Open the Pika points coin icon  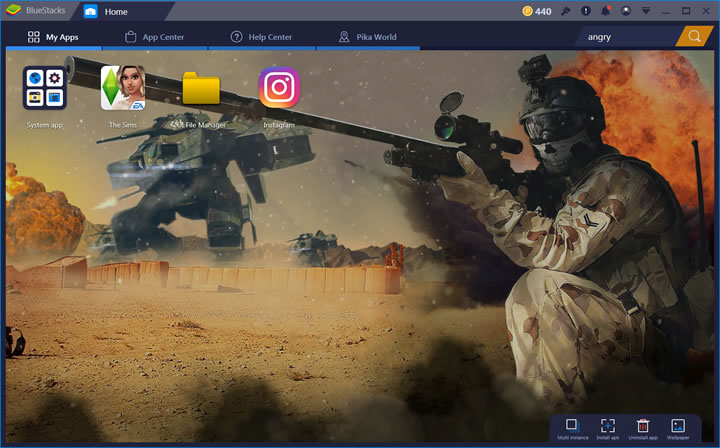click(527, 11)
